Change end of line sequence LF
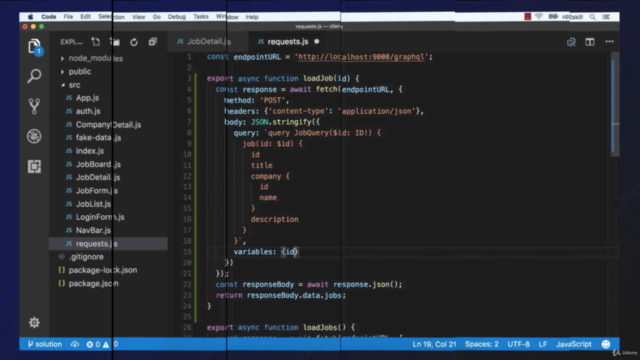 542,344
